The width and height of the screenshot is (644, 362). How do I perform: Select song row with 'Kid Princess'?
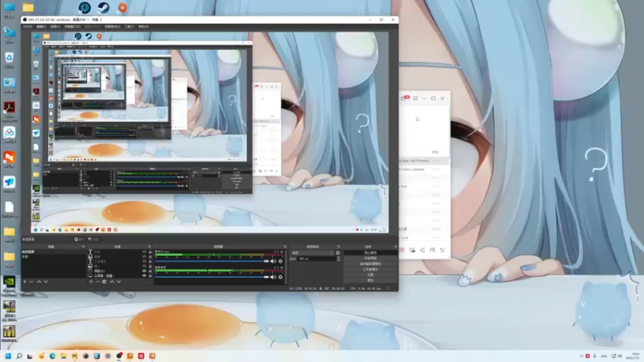point(425,161)
